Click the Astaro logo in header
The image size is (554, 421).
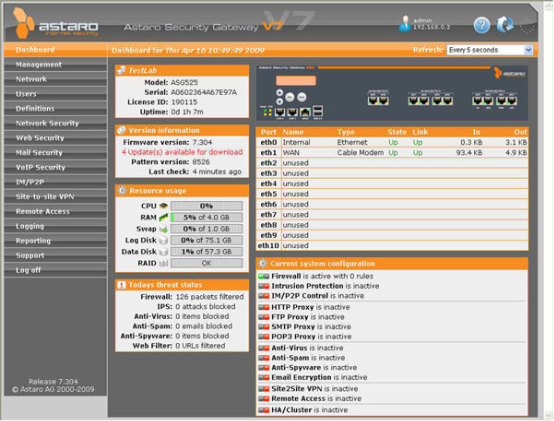click(x=55, y=23)
